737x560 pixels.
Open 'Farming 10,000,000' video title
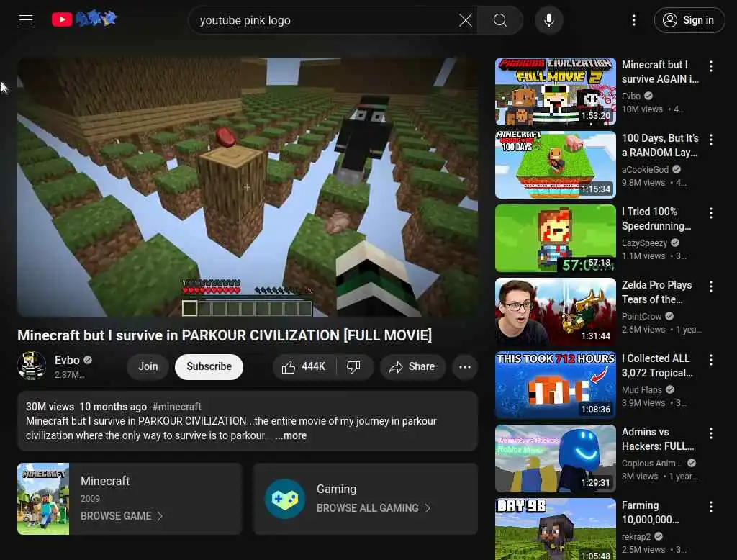click(650, 512)
